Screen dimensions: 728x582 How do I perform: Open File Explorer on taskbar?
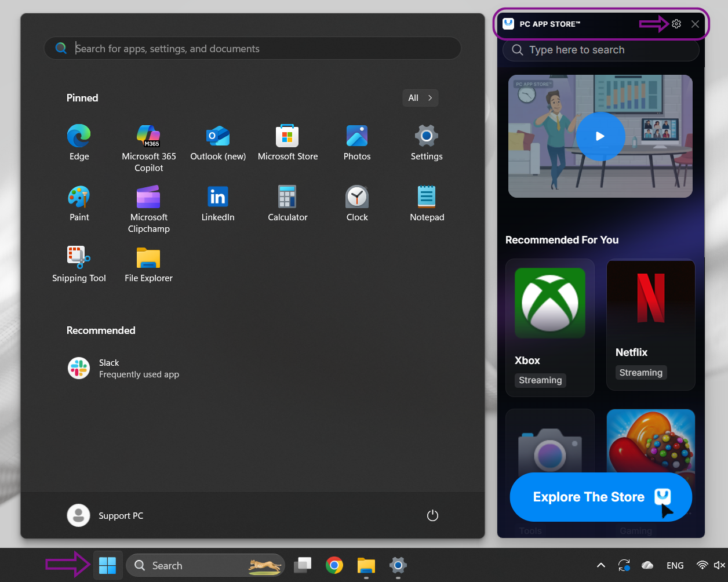(x=366, y=565)
